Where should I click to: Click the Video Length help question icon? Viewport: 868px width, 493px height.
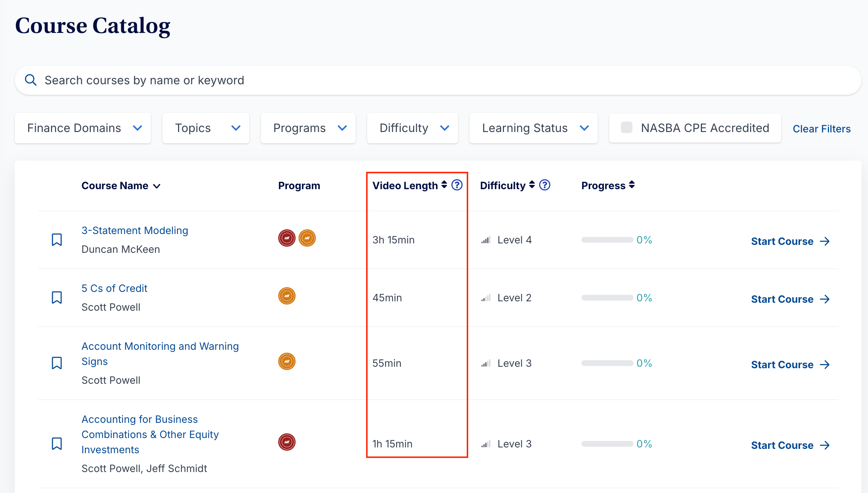click(457, 185)
